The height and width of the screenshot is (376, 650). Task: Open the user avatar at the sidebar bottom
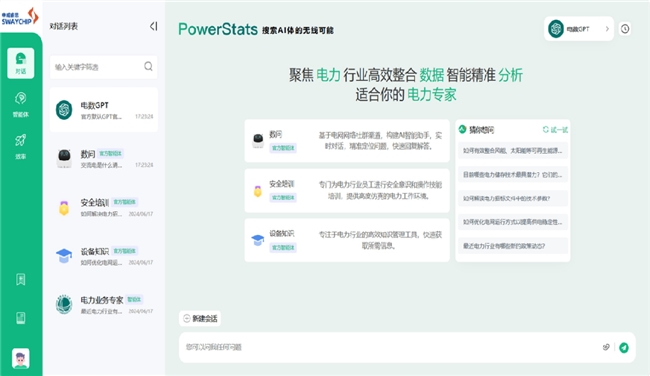21,358
